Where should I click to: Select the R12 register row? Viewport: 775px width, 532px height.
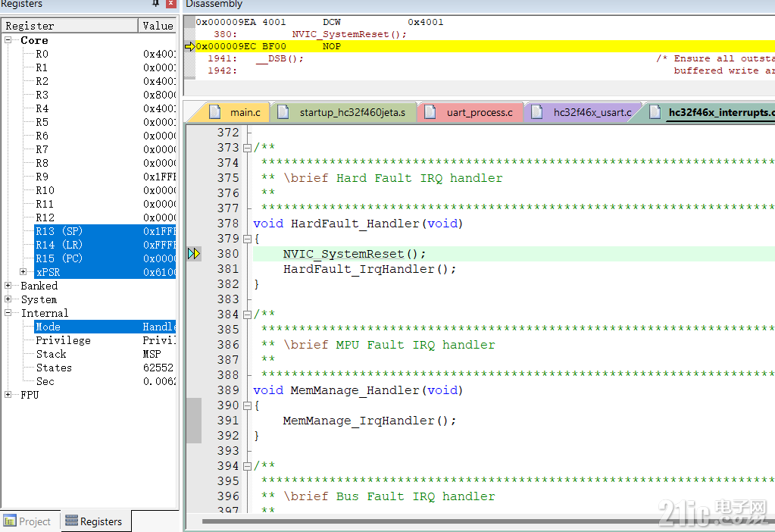click(x=105, y=217)
